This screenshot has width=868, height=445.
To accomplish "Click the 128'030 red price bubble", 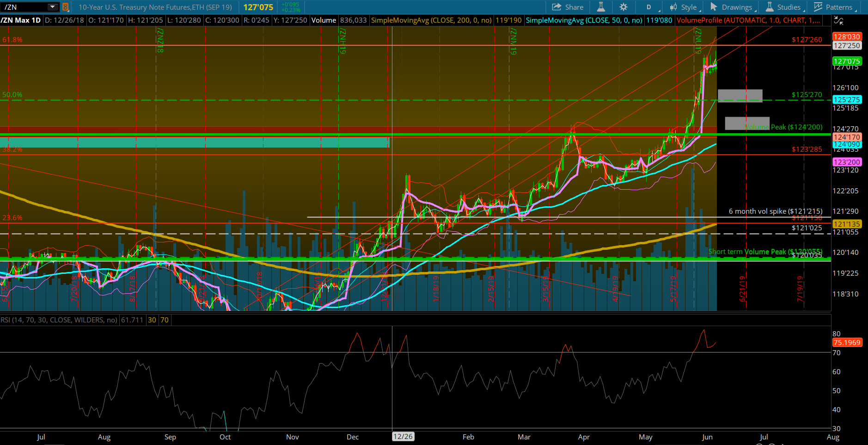I will (x=847, y=37).
